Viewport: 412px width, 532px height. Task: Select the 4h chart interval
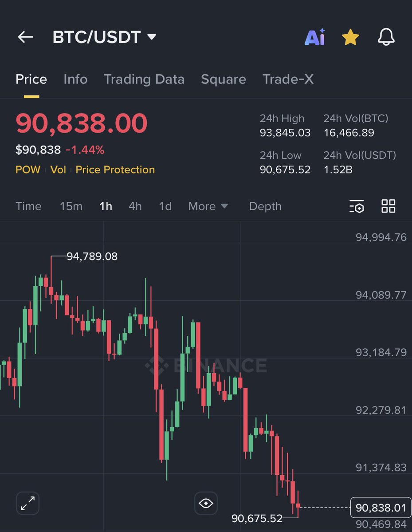pos(135,206)
